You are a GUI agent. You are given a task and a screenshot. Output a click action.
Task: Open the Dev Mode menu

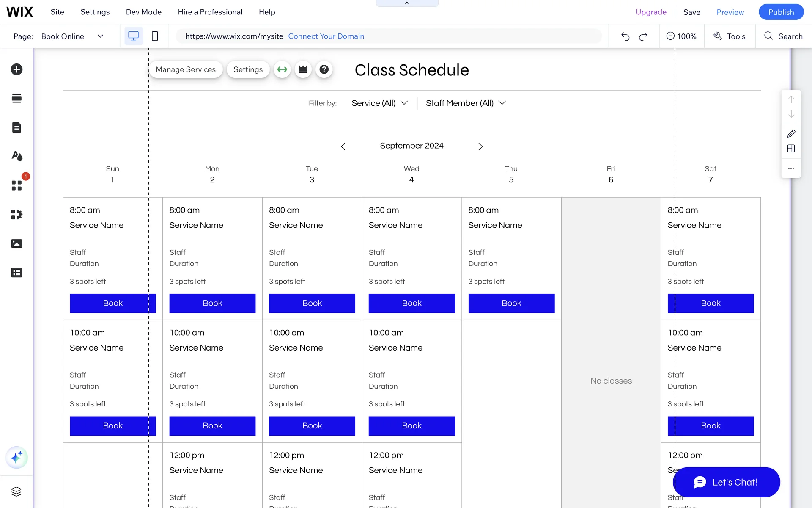pyautogui.click(x=143, y=12)
